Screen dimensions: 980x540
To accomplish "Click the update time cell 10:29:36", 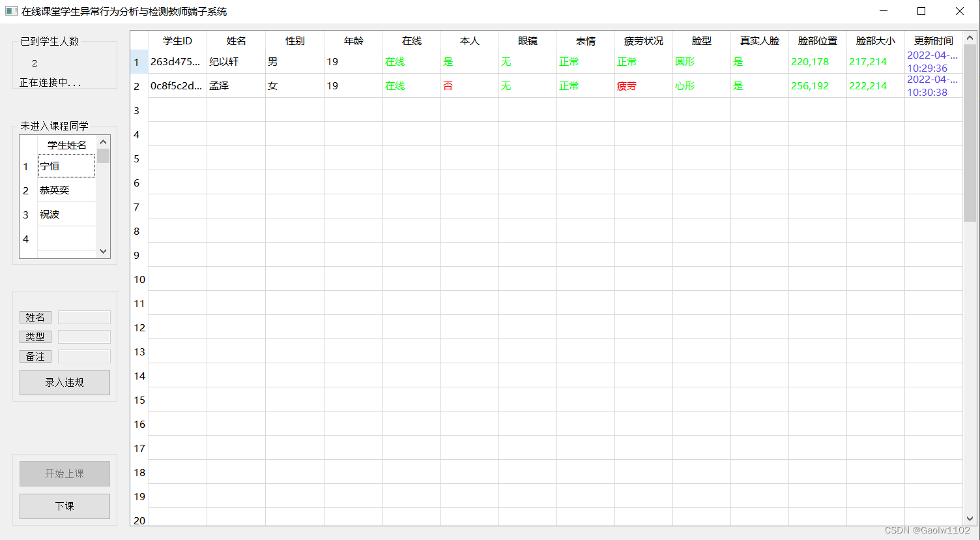I will (x=934, y=62).
